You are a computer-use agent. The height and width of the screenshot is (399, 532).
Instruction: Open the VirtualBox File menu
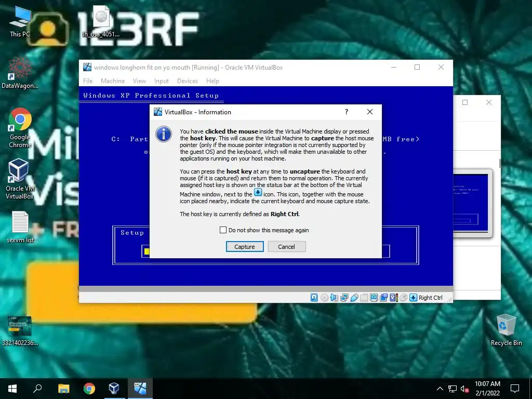tap(88, 81)
